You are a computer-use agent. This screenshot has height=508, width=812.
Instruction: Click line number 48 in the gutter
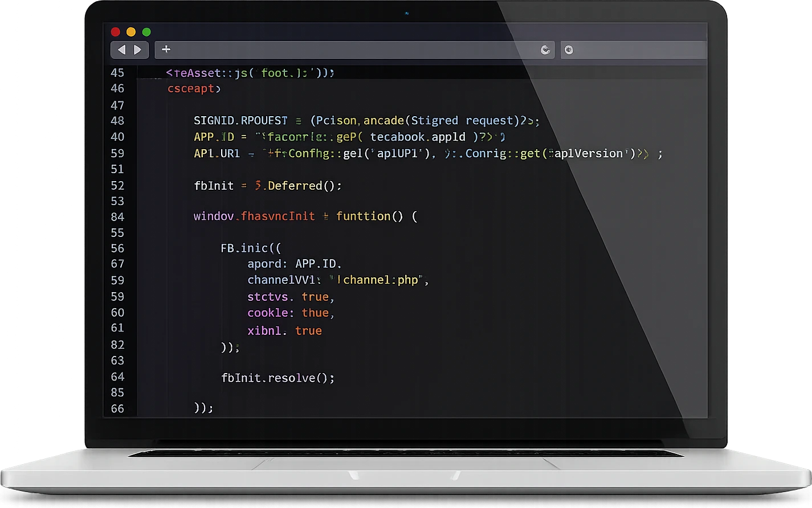tap(117, 121)
